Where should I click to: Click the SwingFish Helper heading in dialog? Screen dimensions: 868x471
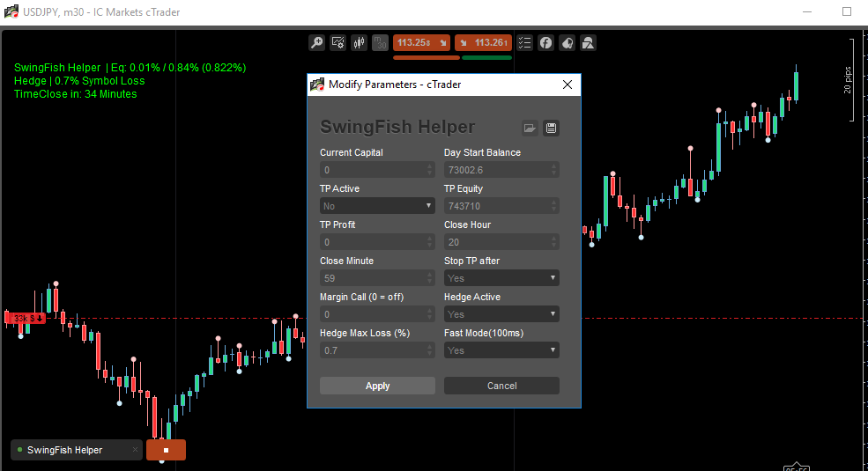click(397, 127)
